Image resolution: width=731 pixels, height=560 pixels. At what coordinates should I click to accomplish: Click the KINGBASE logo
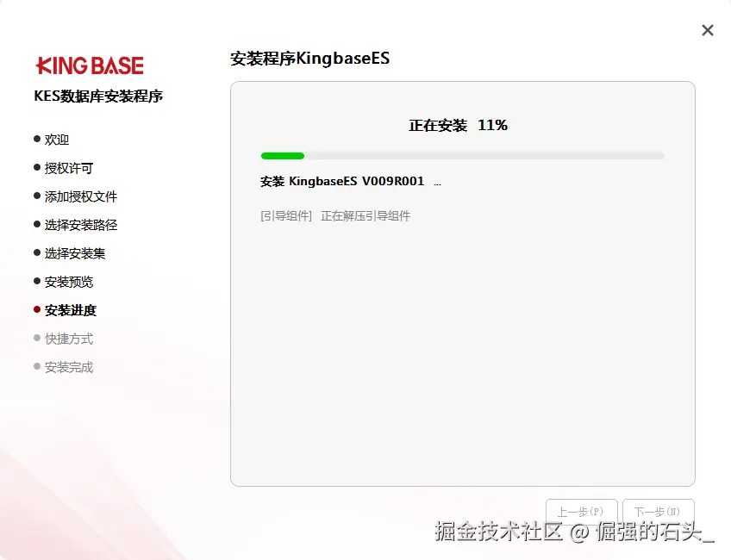pyautogui.click(x=90, y=65)
